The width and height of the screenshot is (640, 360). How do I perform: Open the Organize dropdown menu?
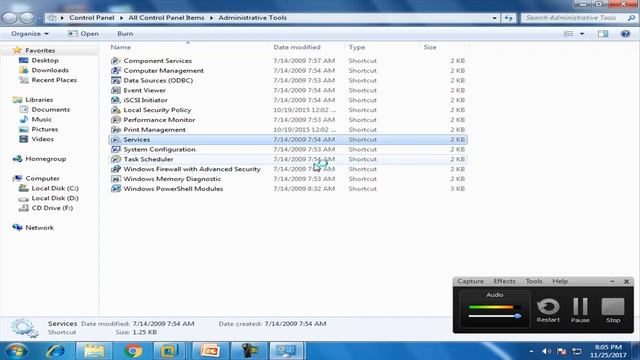click(30, 34)
